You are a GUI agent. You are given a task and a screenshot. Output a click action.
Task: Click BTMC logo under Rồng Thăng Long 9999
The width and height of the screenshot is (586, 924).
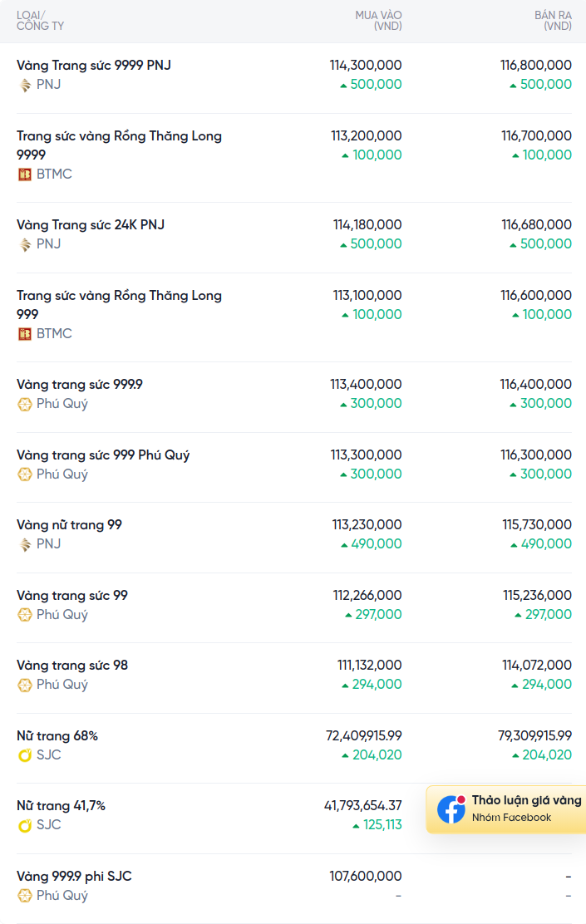point(25,174)
